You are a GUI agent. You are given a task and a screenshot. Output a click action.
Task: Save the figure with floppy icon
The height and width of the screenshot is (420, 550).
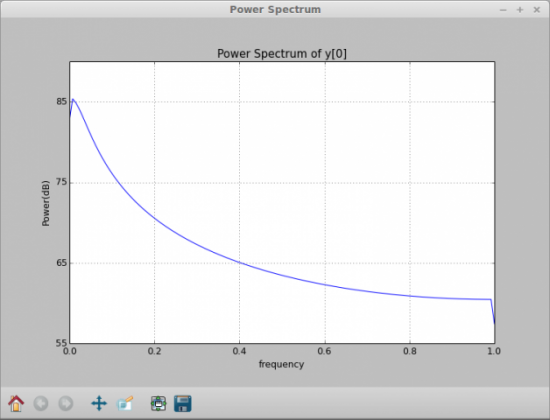pyautogui.click(x=183, y=404)
